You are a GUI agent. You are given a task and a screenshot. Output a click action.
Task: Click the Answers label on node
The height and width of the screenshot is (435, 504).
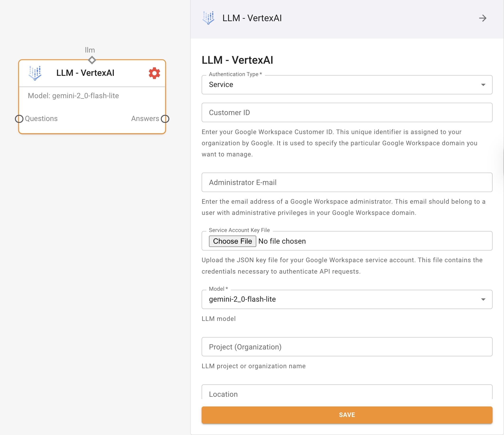pyautogui.click(x=145, y=119)
